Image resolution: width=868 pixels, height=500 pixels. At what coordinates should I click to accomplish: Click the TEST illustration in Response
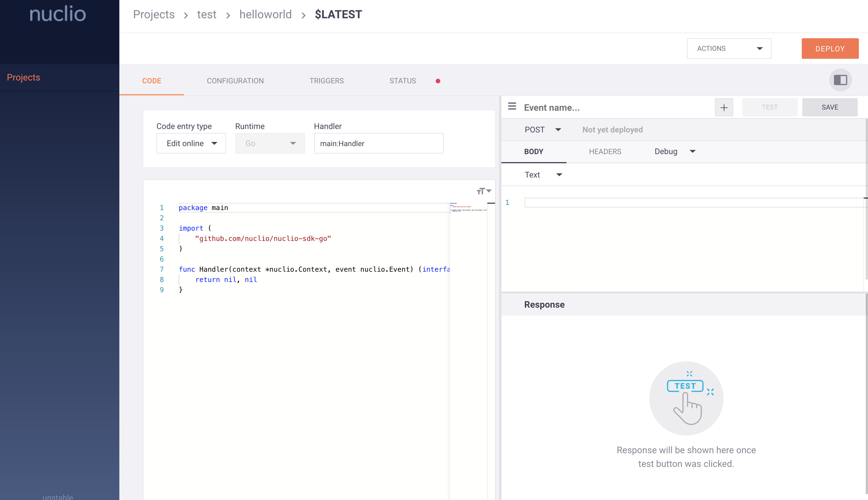(686, 398)
